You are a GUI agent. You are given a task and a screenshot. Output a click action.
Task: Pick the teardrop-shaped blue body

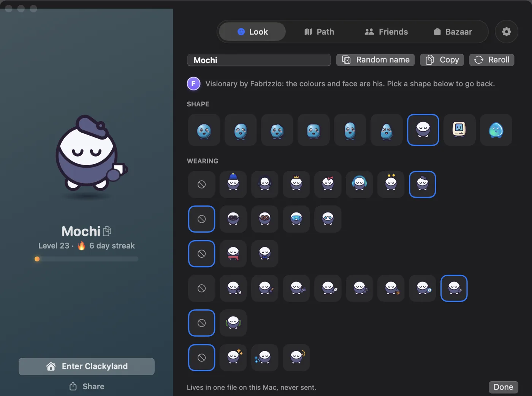pos(386,130)
